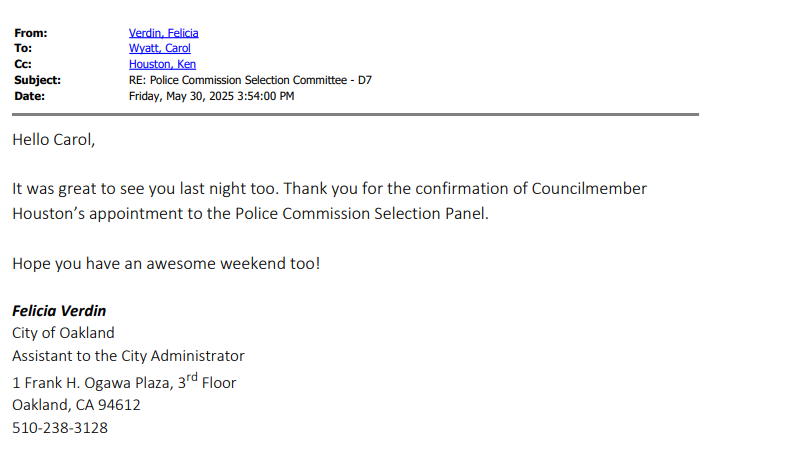Click the Oakland, CA 94612 line
This screenshot has width=795, height=473.
pos(76,405)
